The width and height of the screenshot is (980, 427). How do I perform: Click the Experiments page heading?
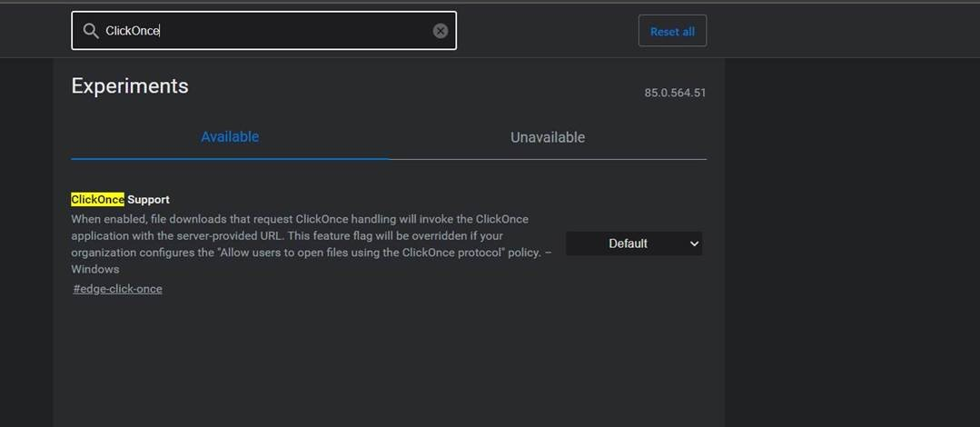[129, 85]
